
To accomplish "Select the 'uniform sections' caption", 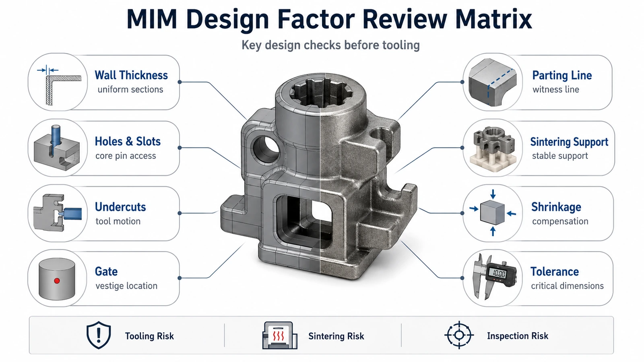I will click(x=130, y=89).
